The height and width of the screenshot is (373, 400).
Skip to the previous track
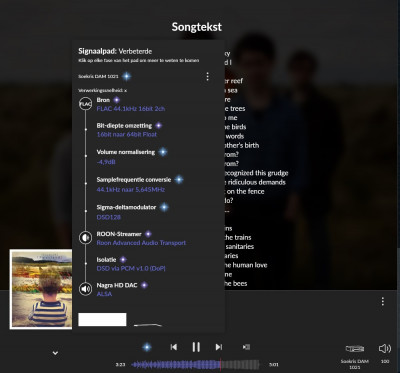(174, 347)
